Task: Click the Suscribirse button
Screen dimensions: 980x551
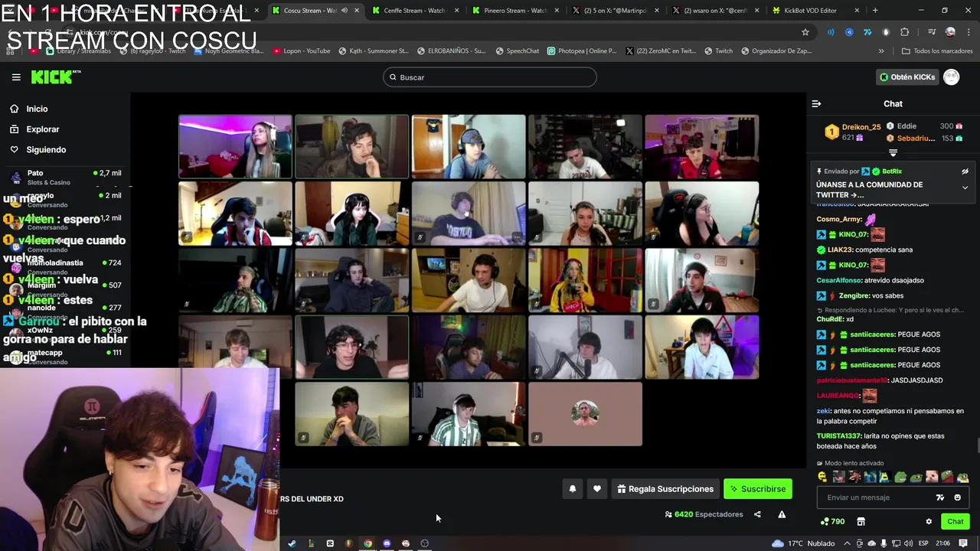Action: [x=757, y=489]
